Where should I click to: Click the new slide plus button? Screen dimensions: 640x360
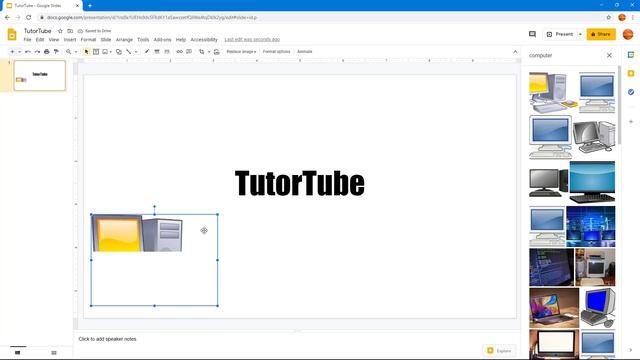click(12, 52)
